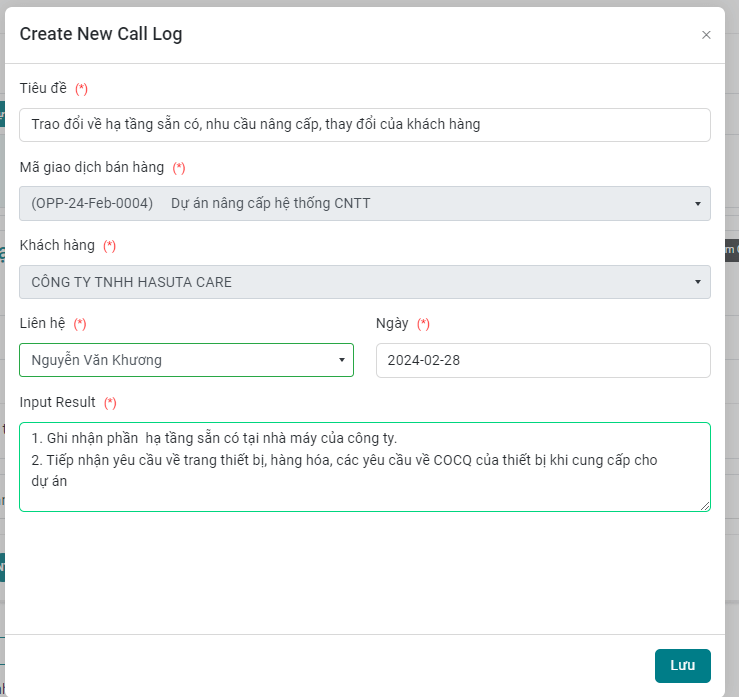Click the red asterisk beside Tiêu đề
The width and height of the screenshot is (739, 697).
point(82,89)
